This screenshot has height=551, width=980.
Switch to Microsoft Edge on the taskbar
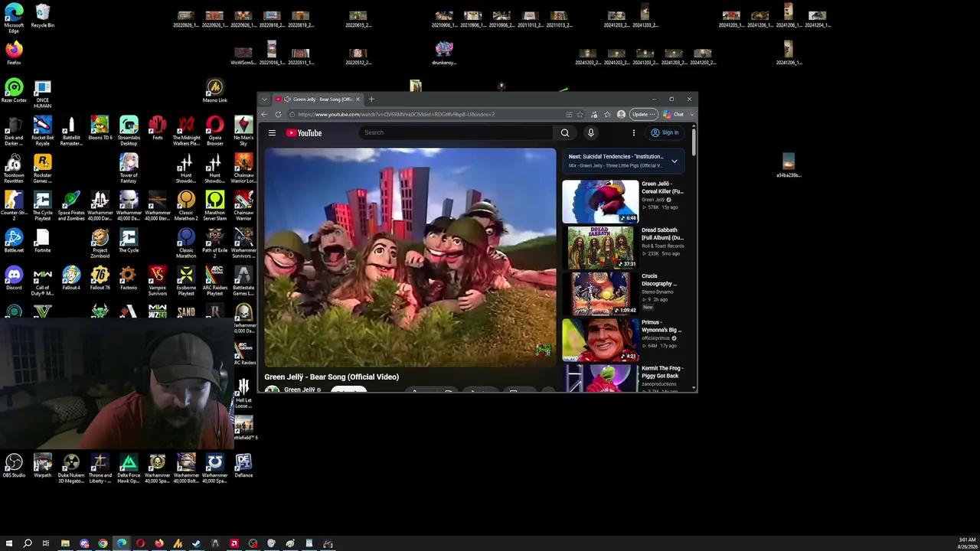tap(122, 543)
